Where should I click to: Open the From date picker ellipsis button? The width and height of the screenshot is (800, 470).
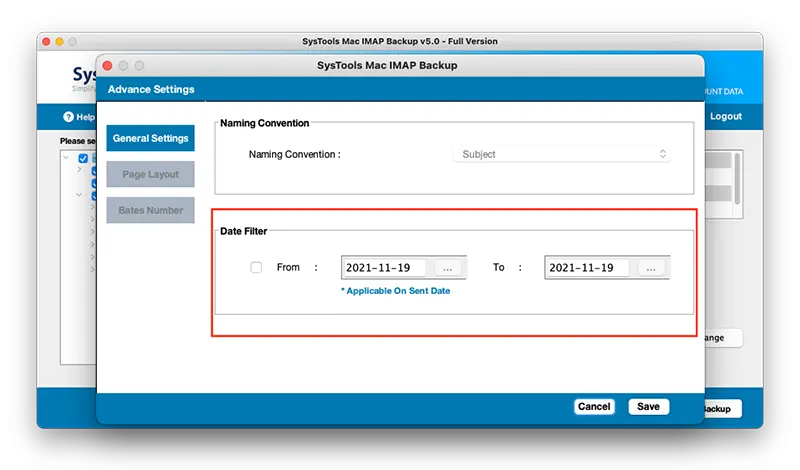point(447,268)
